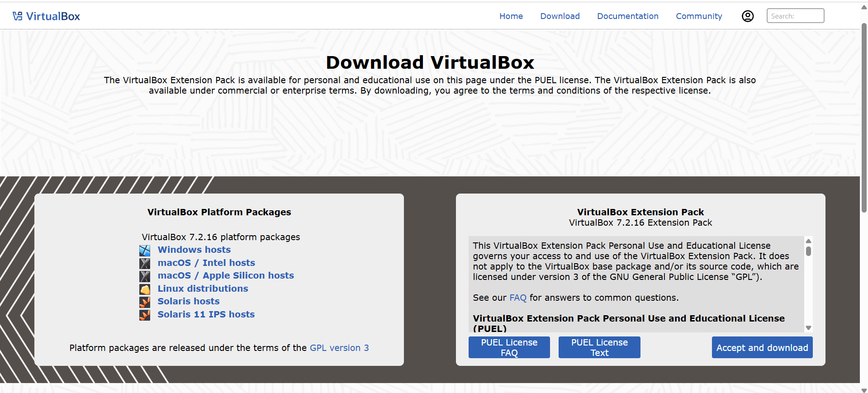868x393 pixels.
Task: Open the FAQ link in license text
Action: point(518,298)
